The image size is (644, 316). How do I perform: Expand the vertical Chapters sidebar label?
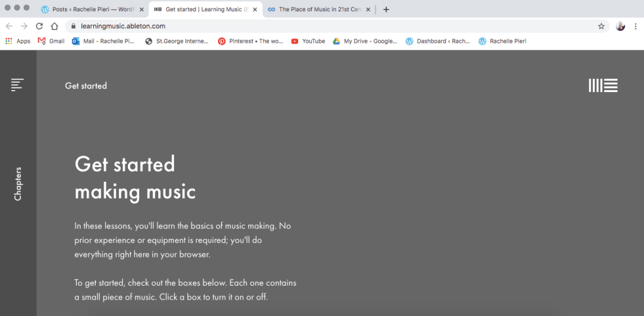click(x=18, y=184)
